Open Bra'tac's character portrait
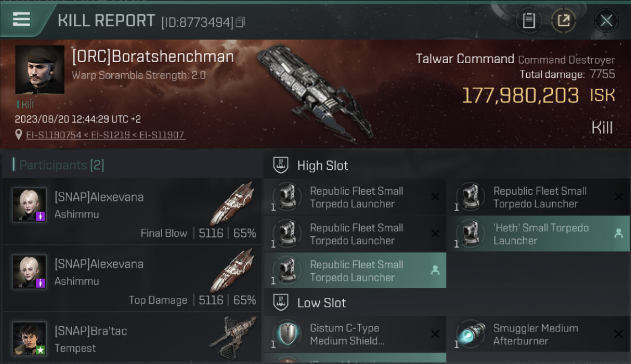The width and height of the screenshot is (631, 364). click(x=29, y=338)
